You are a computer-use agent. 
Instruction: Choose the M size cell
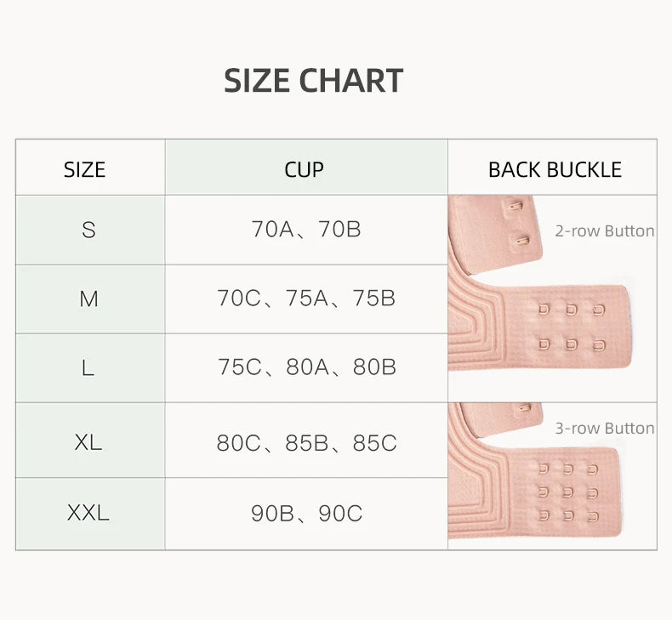point(88,299)
